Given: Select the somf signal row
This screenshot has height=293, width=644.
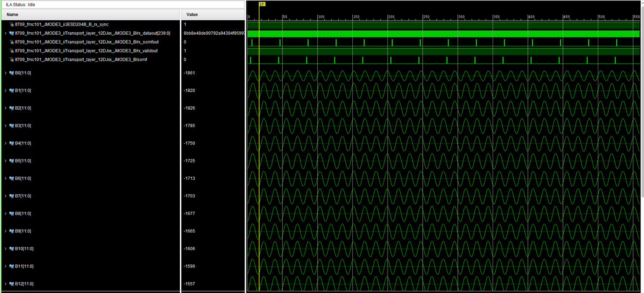Looking at the screenshot, I should click(x=80, y=59).
